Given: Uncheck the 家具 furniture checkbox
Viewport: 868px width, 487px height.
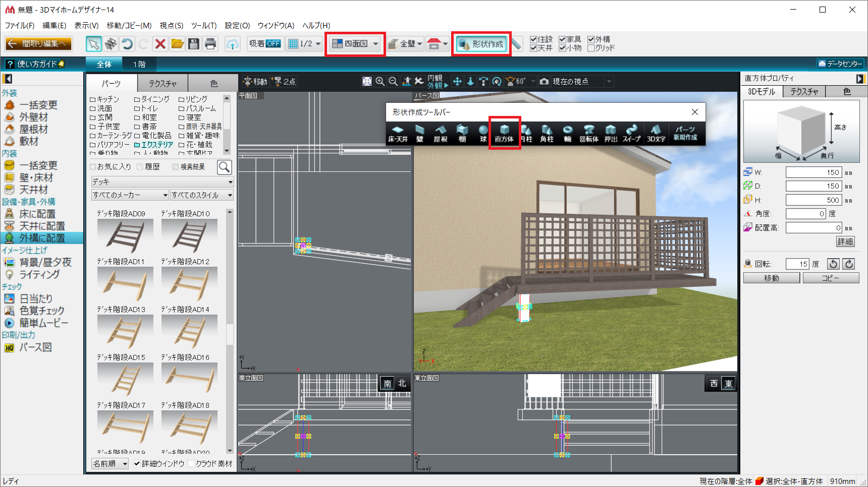Looking at the screenshot, I should pyautogui.click(x=562, y=39).
